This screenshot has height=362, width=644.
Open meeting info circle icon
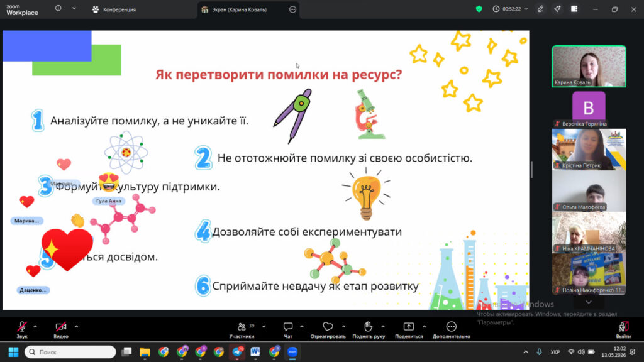point(58,8)
